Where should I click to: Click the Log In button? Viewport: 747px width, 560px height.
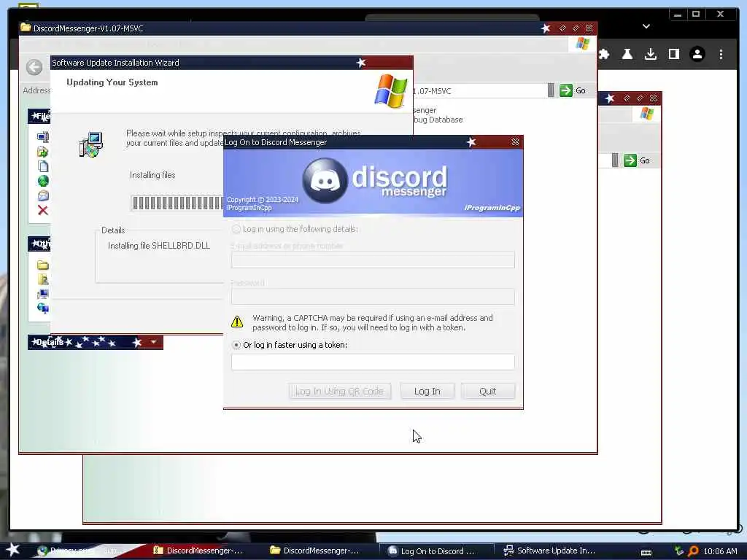pos(427,392)
